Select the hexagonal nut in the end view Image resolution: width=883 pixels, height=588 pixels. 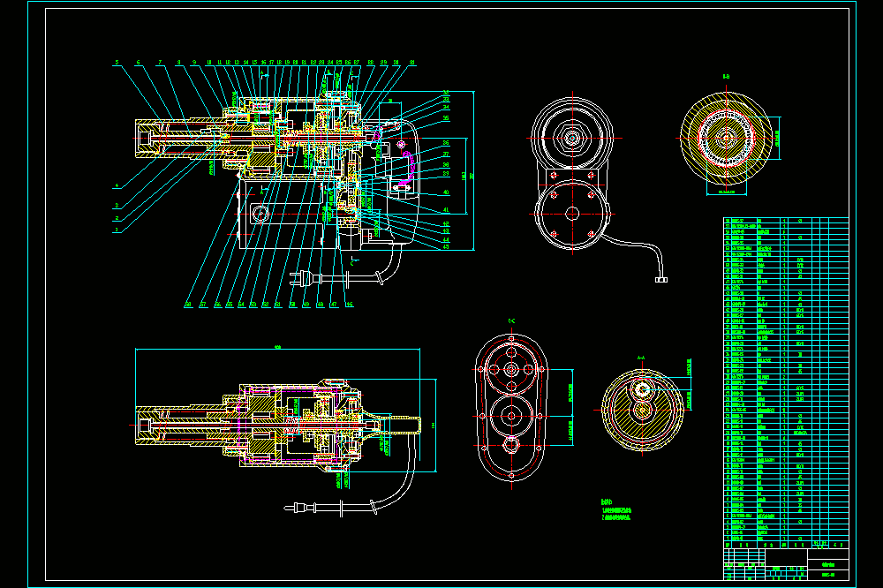(x=573, y=138)
